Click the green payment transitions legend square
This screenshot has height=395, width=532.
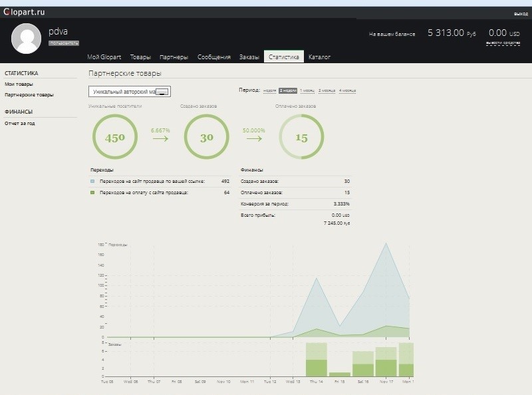pyautogui.click(x=92, y=192)
